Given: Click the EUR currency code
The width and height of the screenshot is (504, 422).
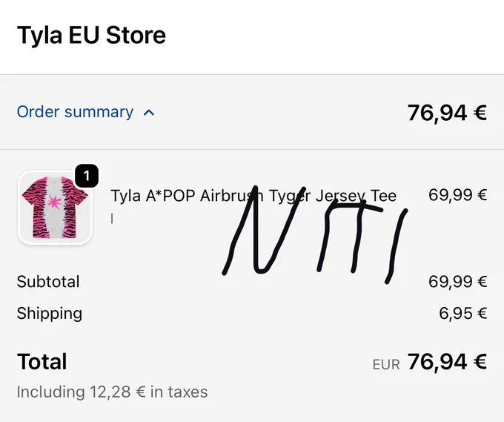Looking at the screenshot, I should (x=386, y=365).
